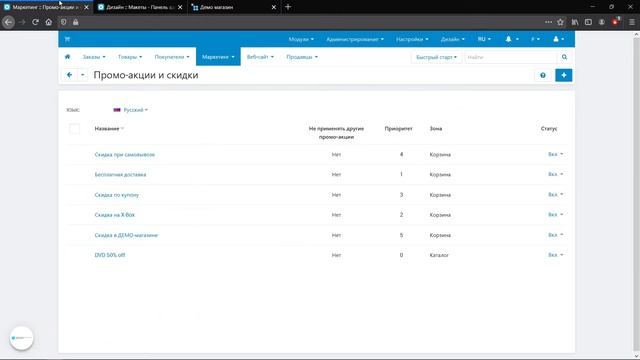Switch to the Дизайн : Макеты browser tab
The height and width of the screenshot is (360, 640).
pyautogui.click(x=140, y=7)
